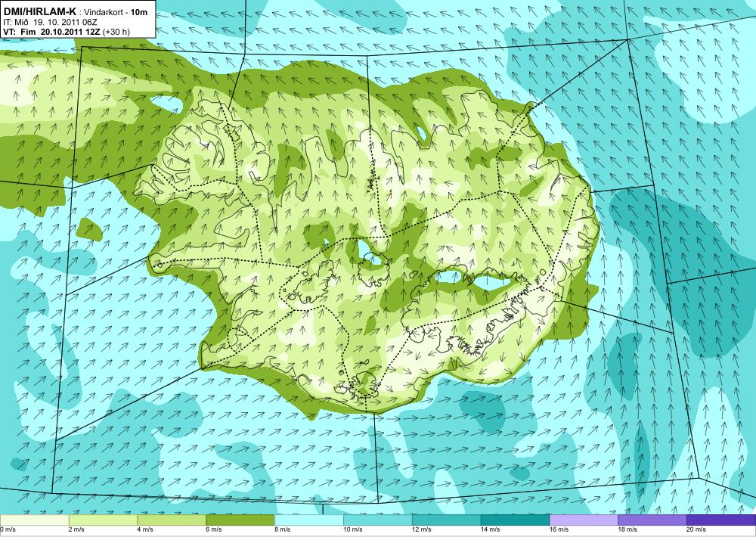This screenshot has height=537, width=756.
Task: Click the '12 m/s' legend label
Action: point(422,529)
